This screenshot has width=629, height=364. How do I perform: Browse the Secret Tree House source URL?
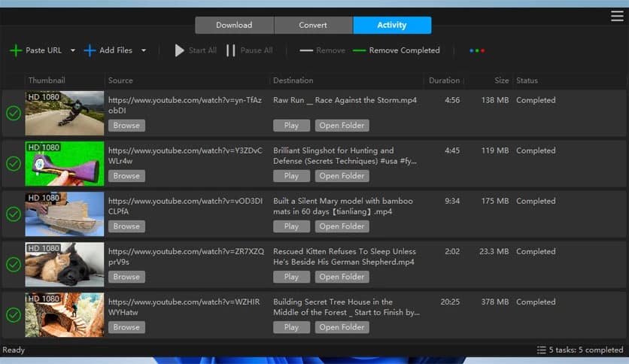(126, 327)
